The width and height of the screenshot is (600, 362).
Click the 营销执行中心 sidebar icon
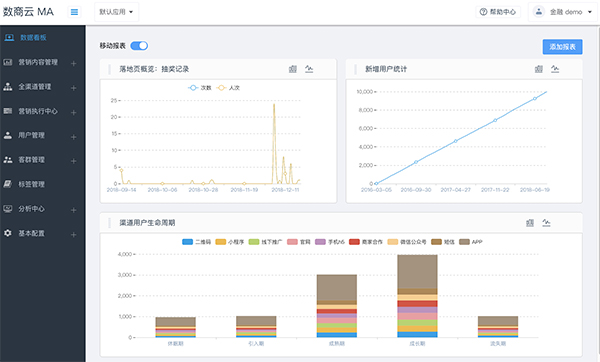point(8,111)
